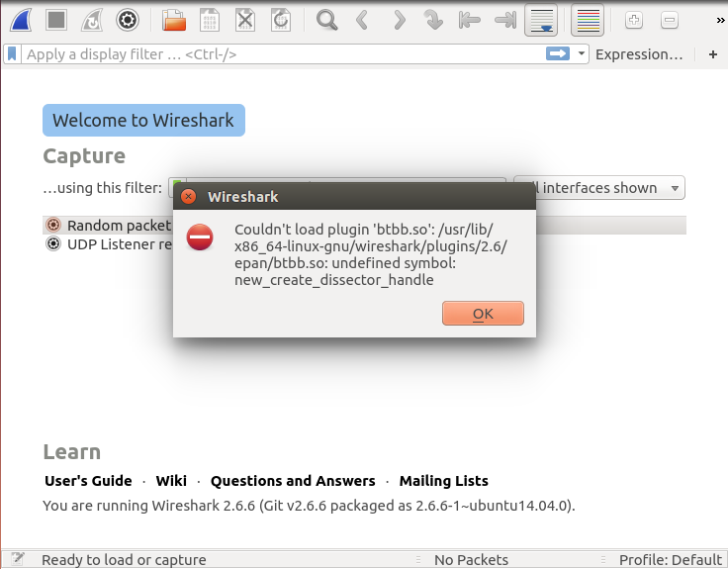Click the Start capture shark fin icon
Viewport: 728px width, 569px height.
point(20,19)
